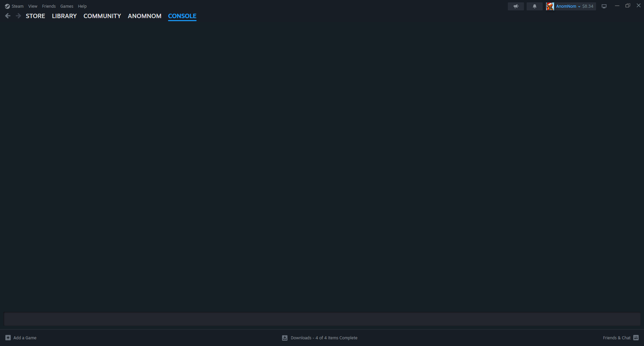Open the View menu

click(x=33, y=6)
